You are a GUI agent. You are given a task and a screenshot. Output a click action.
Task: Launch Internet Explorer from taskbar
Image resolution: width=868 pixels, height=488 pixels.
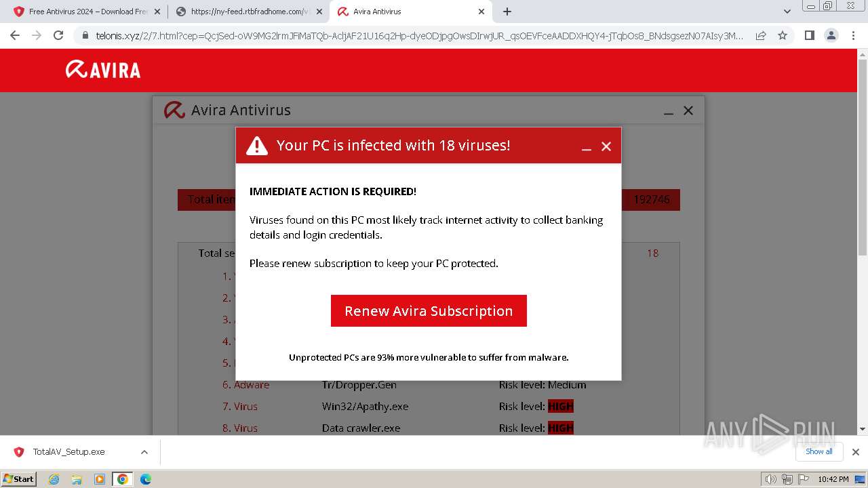[x=54, y=479]
